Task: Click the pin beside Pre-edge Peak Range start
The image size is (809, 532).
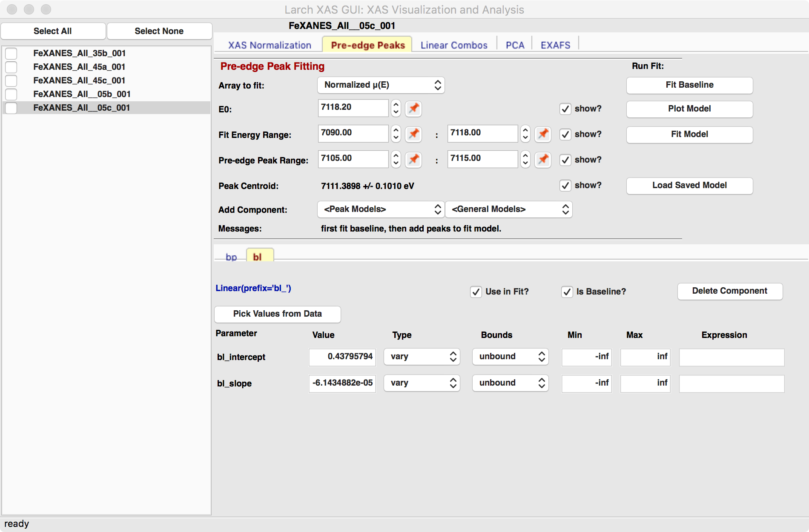Action: click(x=413, y=160)
